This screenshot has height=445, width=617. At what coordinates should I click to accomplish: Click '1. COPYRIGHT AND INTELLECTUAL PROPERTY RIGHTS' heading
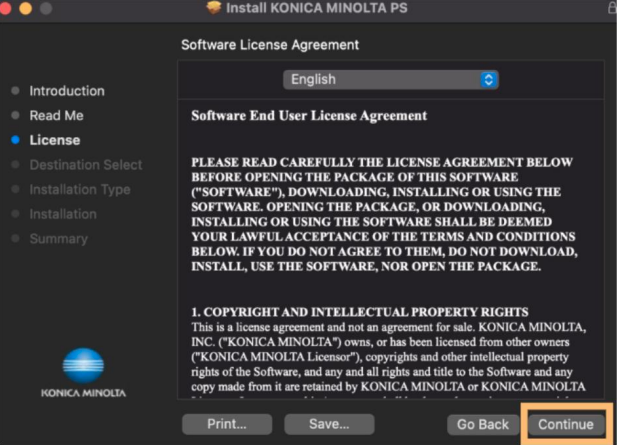coord(360,312)
